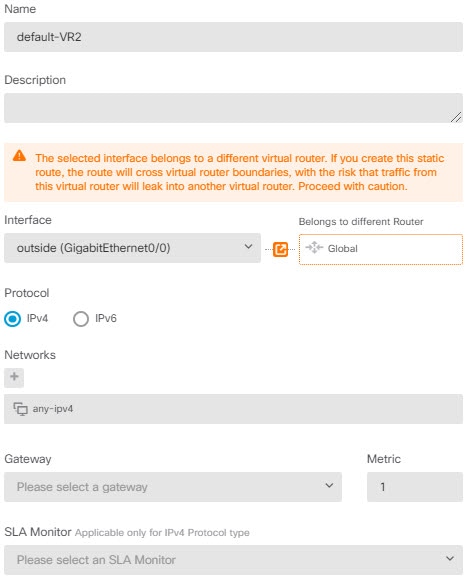468x579 pixels.
Task: Click the IPv6 label
Action: (106, 318)
